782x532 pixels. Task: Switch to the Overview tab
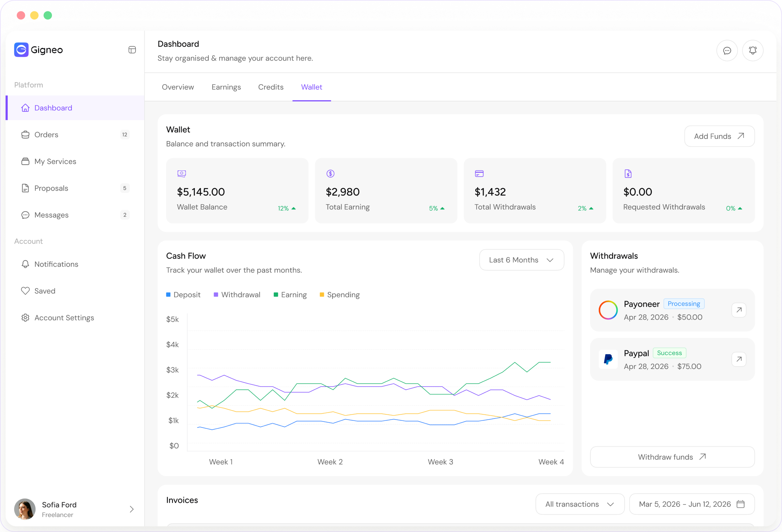point(178,87)
